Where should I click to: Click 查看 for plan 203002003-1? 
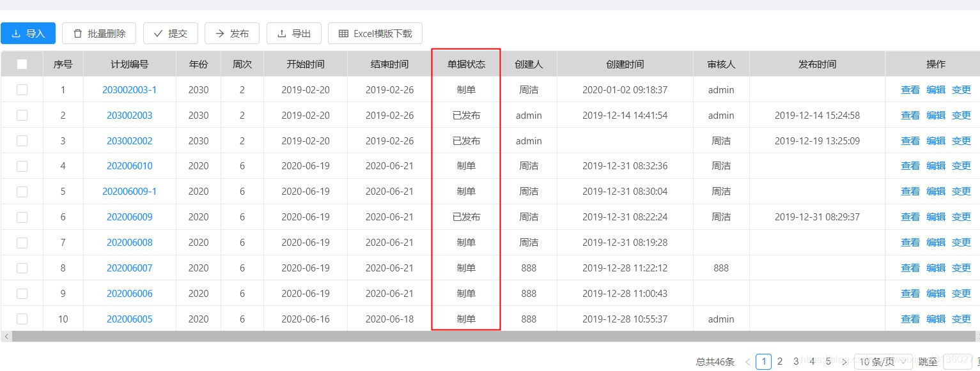(x=910, y=90)
